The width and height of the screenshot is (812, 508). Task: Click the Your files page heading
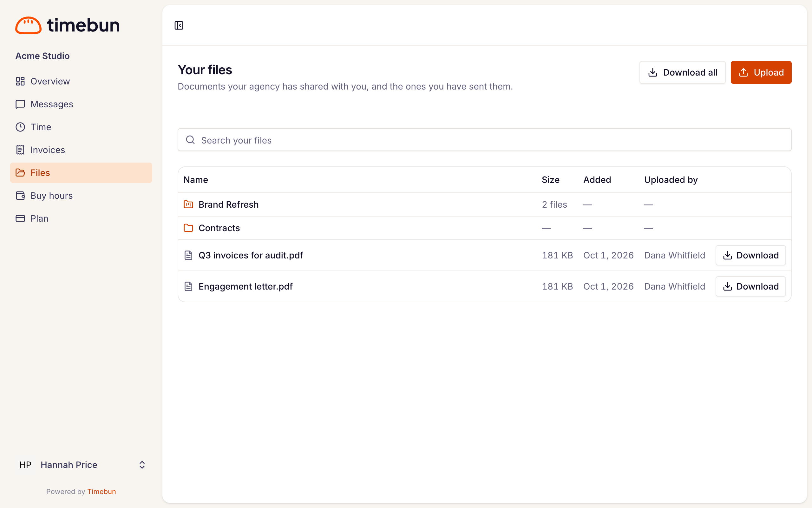pyautogui.click(x=205, y=70)
